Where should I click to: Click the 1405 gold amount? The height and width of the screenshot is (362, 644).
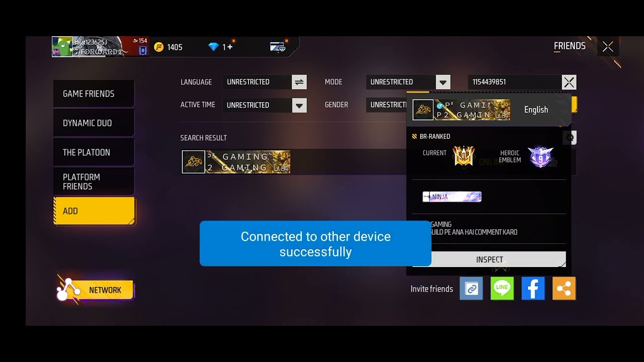tap(175, 47)
